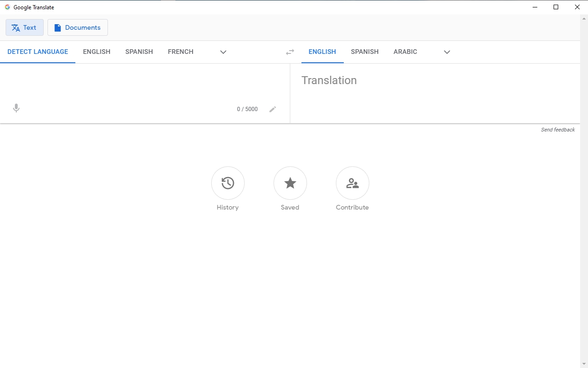Minimize the Google Translate window
The image size is (588, 368).
[535, 7]
